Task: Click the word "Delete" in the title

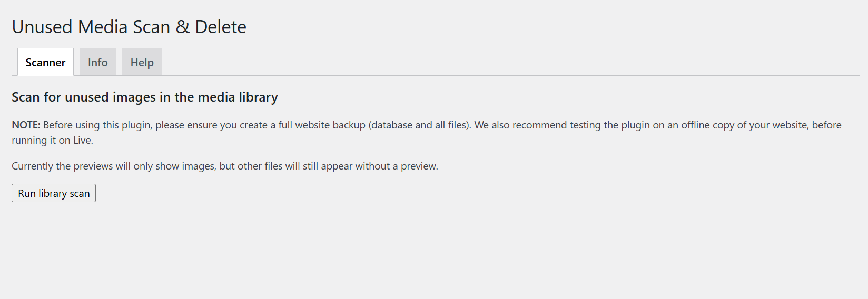Action: coord(220,27)
